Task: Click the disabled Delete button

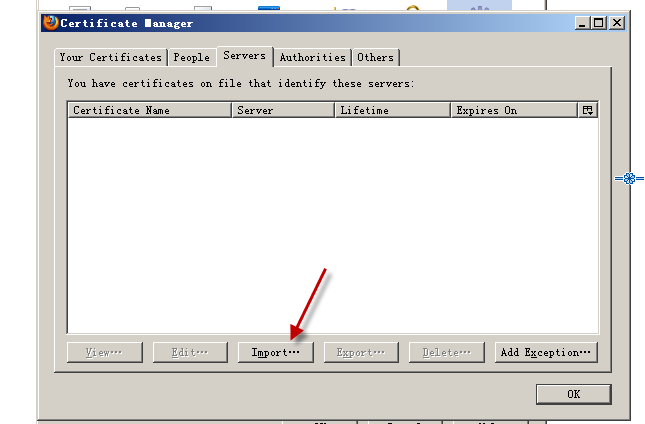Action: pyautogui.click(x=447, y=352)
